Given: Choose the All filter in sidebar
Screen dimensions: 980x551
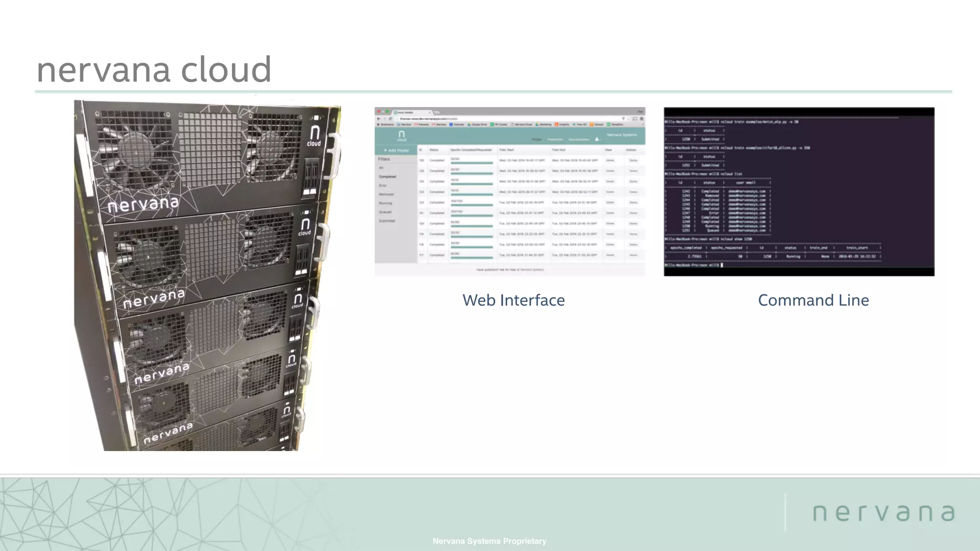Looking at the screenshot, I should click(x=381, y=168).
